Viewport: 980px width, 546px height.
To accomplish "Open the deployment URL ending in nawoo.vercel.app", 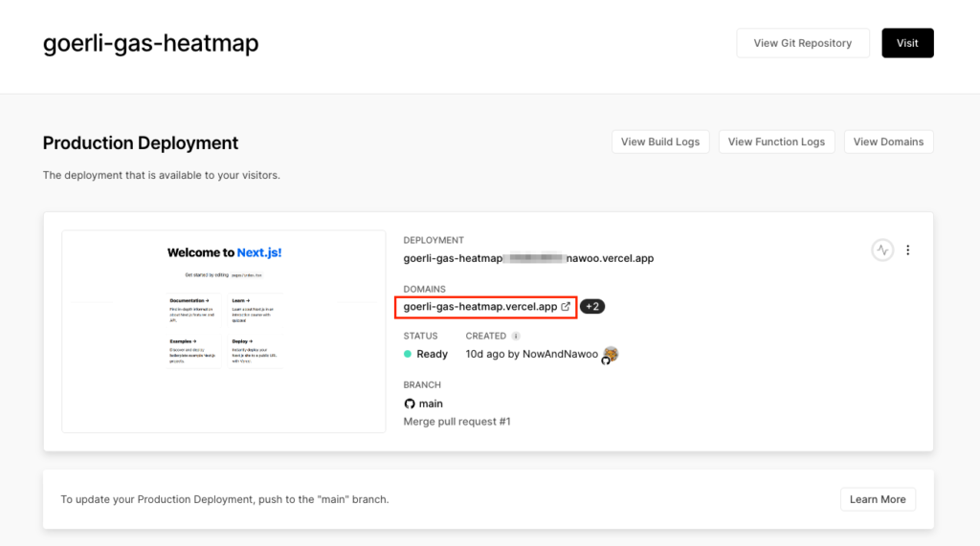I will click(528, 258).
